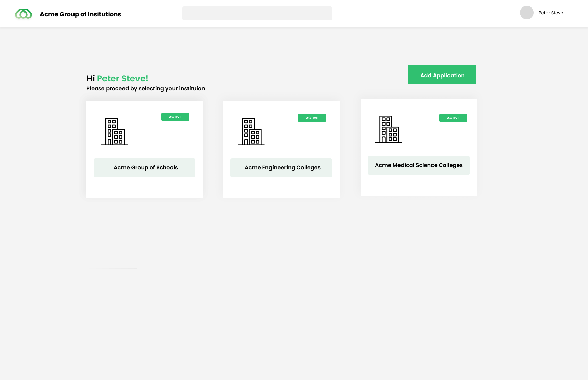This screenshot has width=588, height=380.
Task: Open Peter Steve's profile avatar
Action: pos(526,13)
